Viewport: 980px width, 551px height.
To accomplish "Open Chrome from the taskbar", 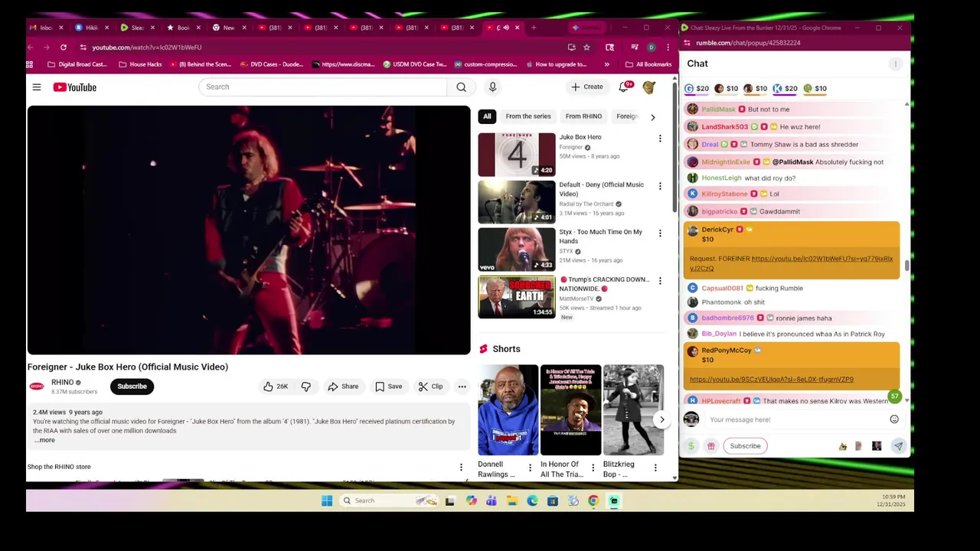I will (593, 501).
